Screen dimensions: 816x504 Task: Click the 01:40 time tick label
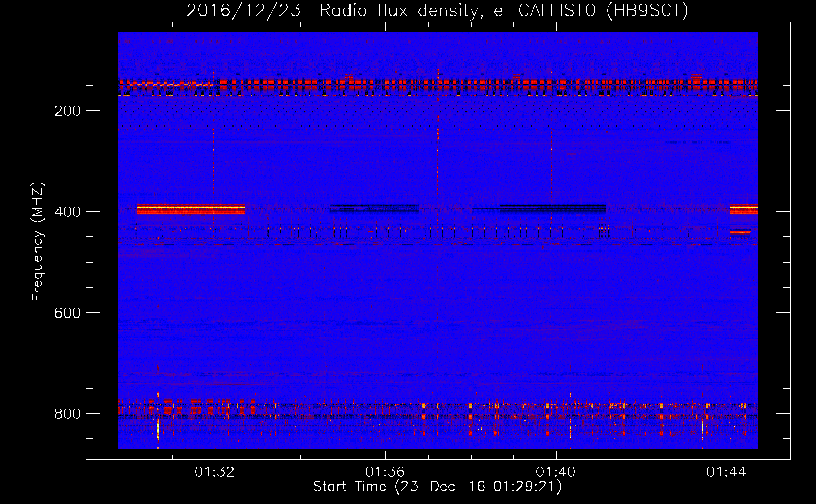click(x=556, y=472)
